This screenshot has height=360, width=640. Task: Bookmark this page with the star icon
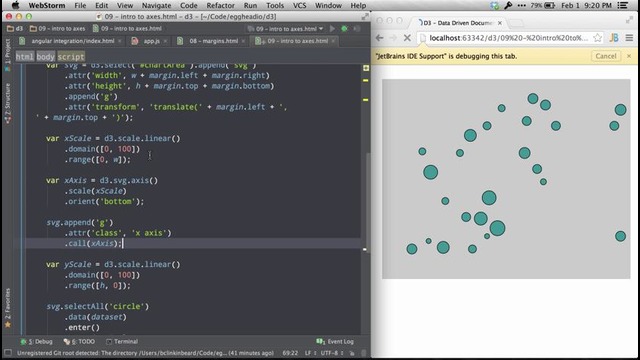tap(598, 38)
